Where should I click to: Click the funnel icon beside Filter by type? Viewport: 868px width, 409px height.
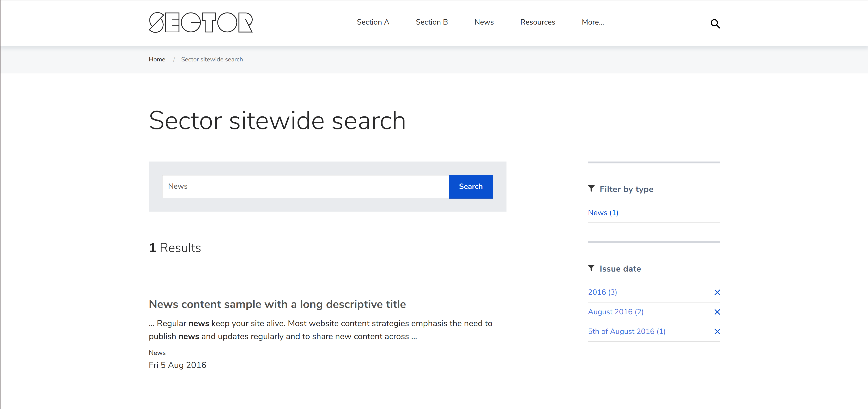(591, 188)
